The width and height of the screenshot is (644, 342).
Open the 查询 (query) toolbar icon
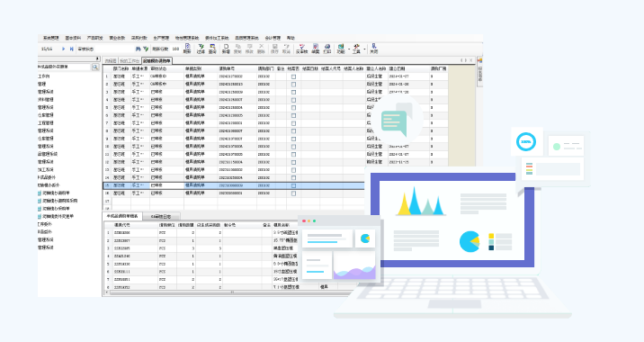point(212,49)
